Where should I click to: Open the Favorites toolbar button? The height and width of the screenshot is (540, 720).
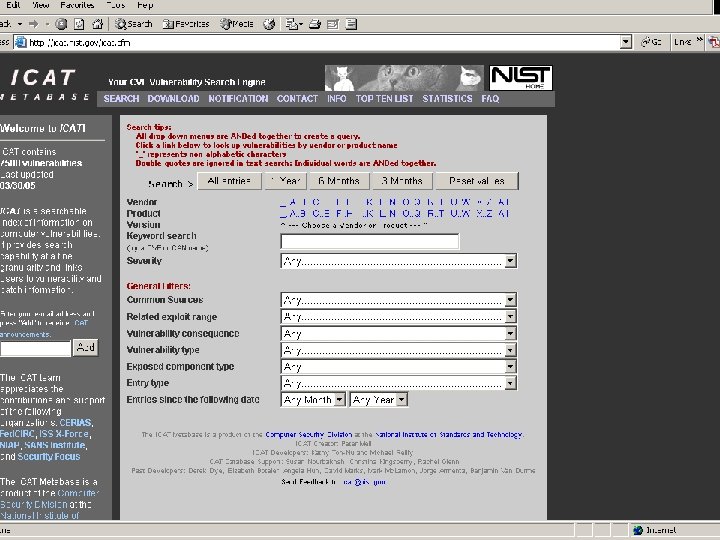(186, 24)
